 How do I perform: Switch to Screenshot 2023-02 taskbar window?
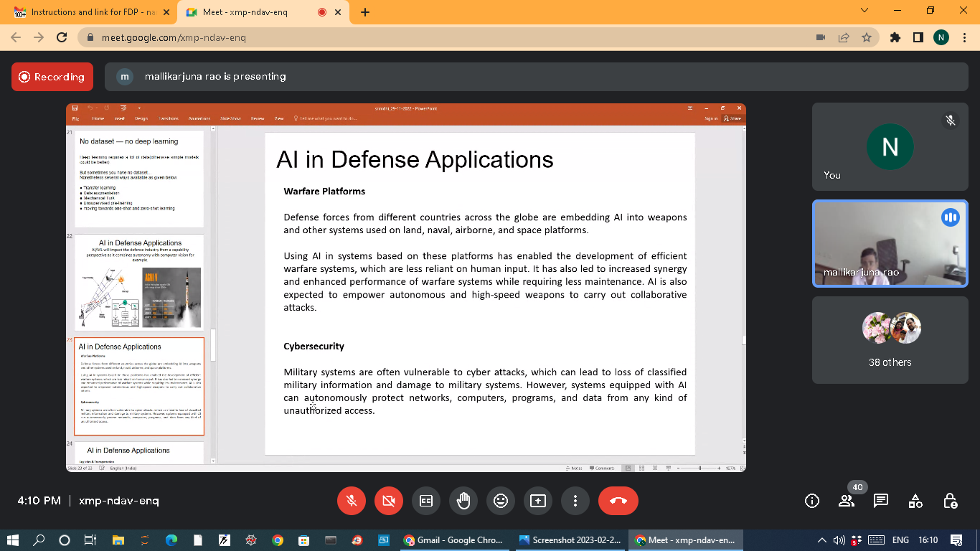tap(570, 540)
